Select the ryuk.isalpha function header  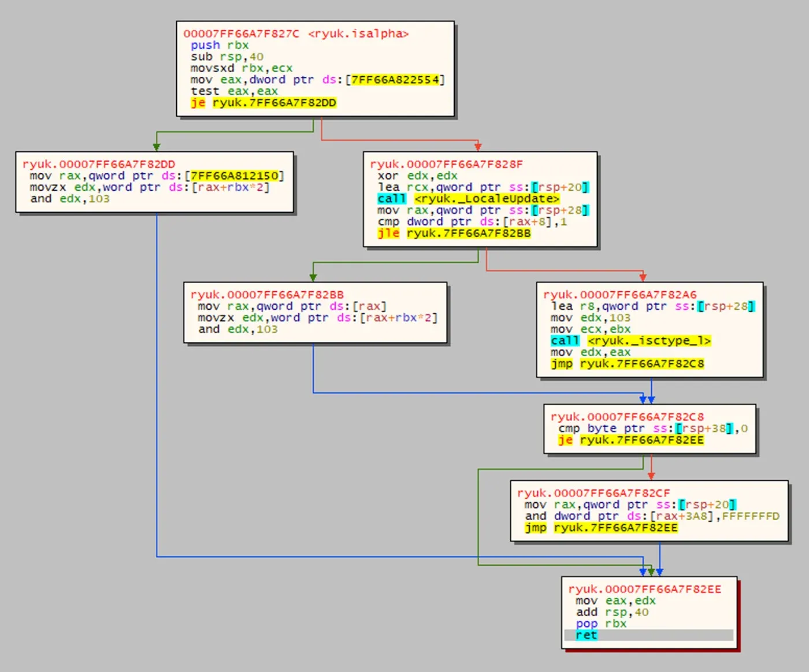tap(296, 34)
